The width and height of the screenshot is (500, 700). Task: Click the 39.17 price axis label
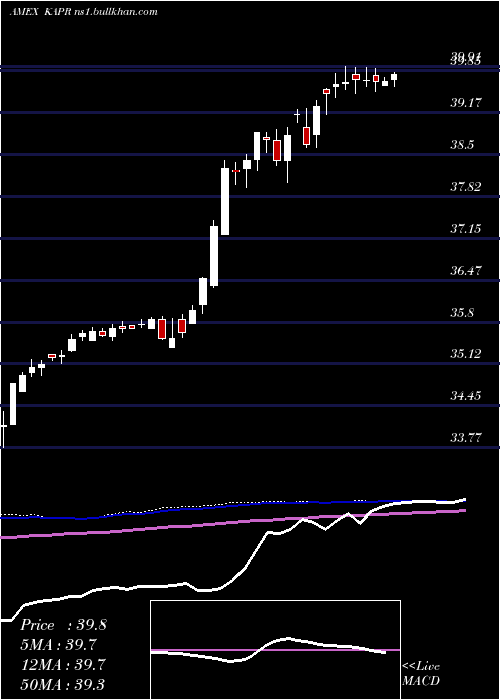[x=465, y=103]
